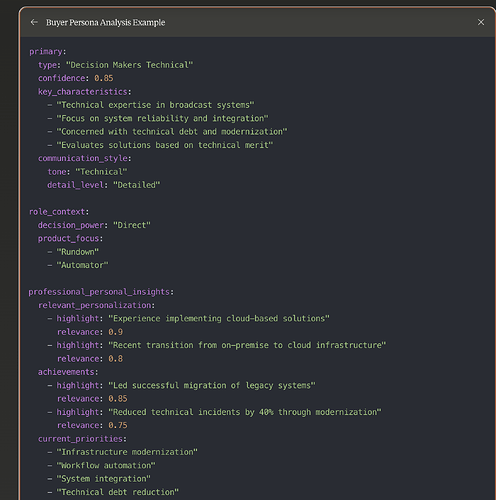Click the 'professional_personal_insights:' key
The width and height of the screenshot is (496, 500).
(x=101, y=292)
